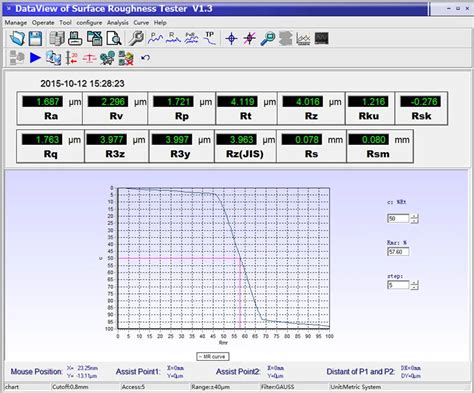
Task: Open the Manage menu
Action: tap(16, 23)
